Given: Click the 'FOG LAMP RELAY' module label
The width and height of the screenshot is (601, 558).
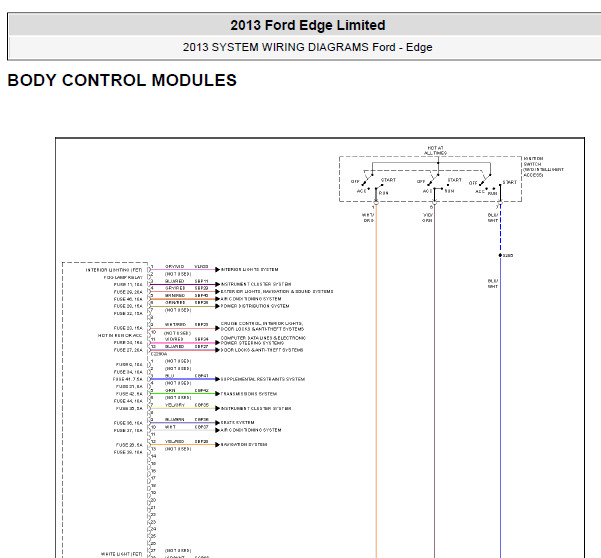Looking at the screenshot, I should [123, 277].
